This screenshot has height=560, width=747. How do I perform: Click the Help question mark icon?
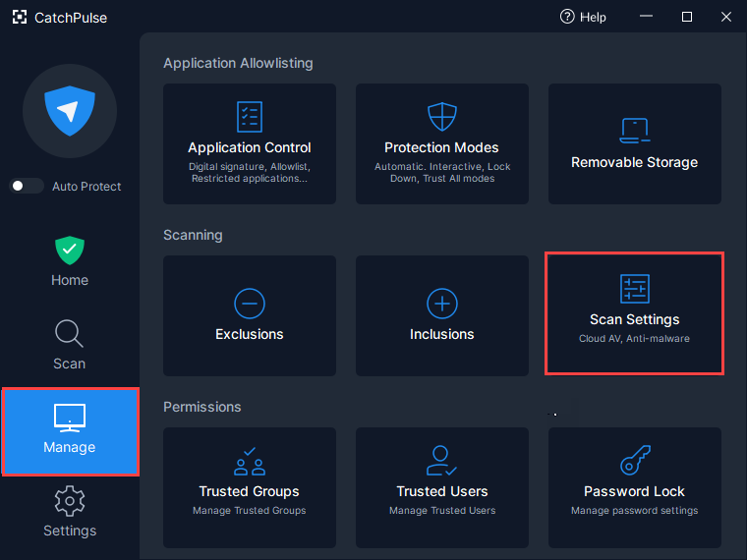point(567,17)
